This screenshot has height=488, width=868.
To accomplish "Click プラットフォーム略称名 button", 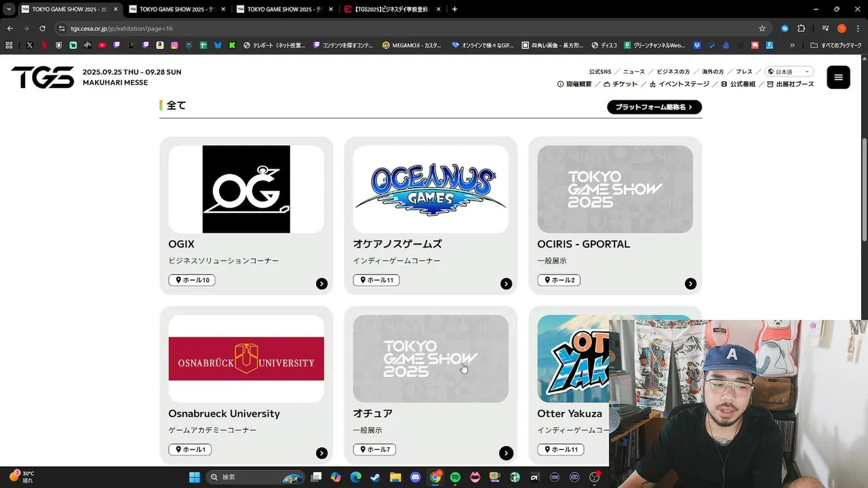I will pyautogui.click(x=654, y=107).
